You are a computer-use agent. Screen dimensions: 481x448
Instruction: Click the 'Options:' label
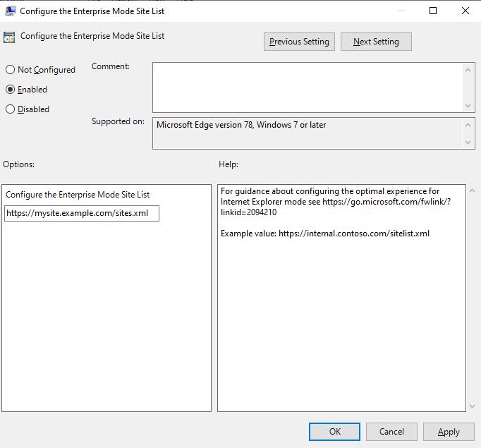coord(19,164)
